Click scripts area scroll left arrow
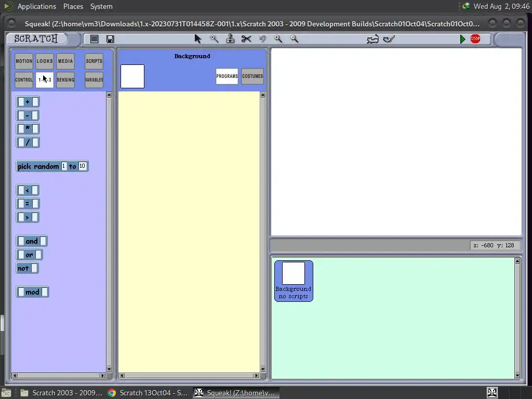This screenshot has width=532, height=399. [122, 376]
